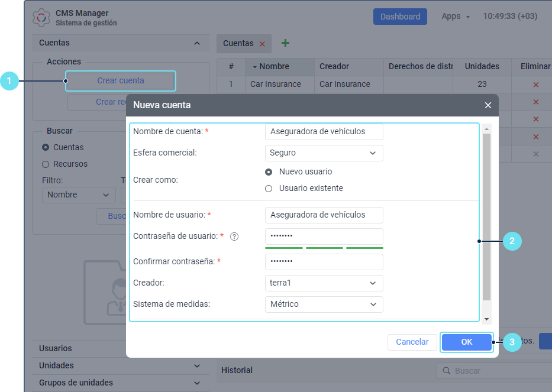552x392 pixels.
Task: Delete the Car Insurance account row
Action: coord(535,85)
